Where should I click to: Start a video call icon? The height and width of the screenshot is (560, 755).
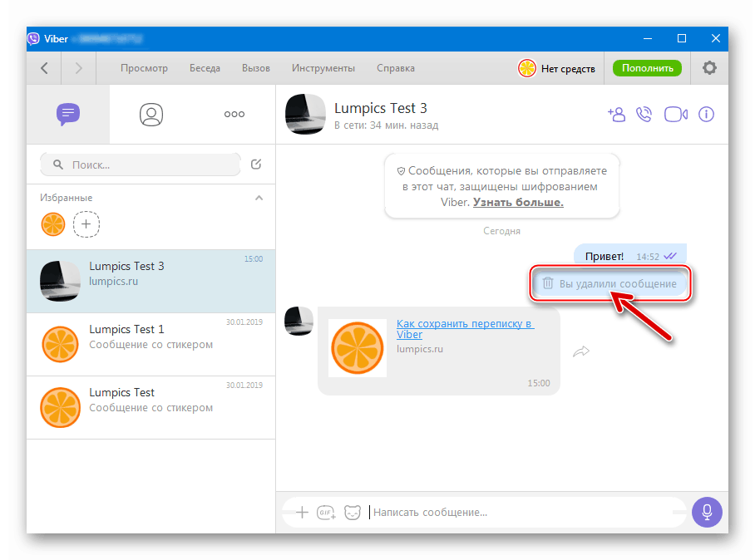675,115
